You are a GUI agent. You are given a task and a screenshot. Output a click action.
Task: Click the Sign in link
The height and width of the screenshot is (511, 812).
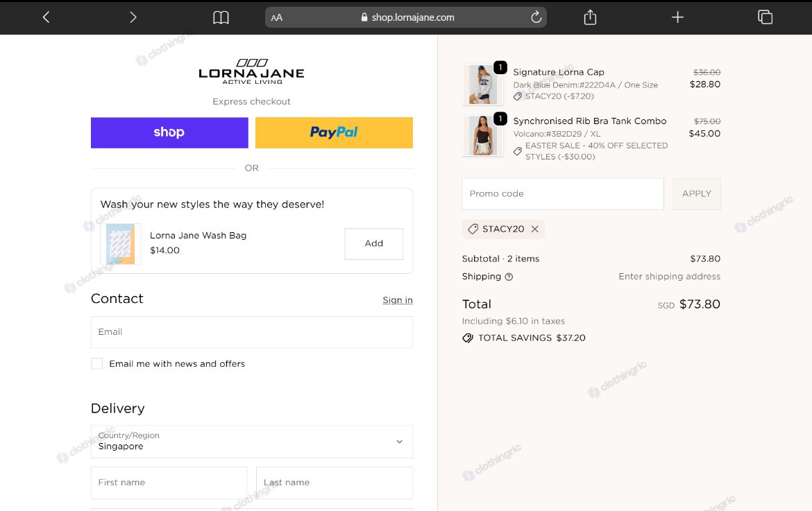[398, 300]
